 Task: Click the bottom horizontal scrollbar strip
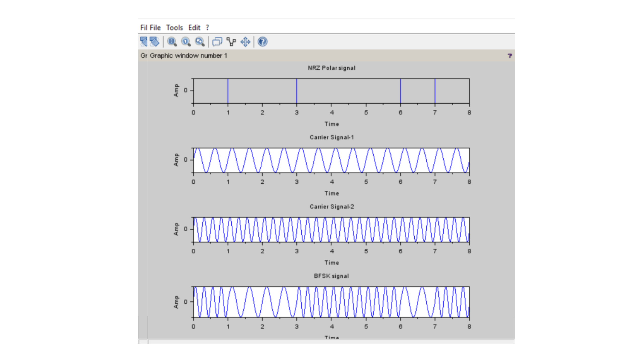pyautogui.click(x=327, y=342)
